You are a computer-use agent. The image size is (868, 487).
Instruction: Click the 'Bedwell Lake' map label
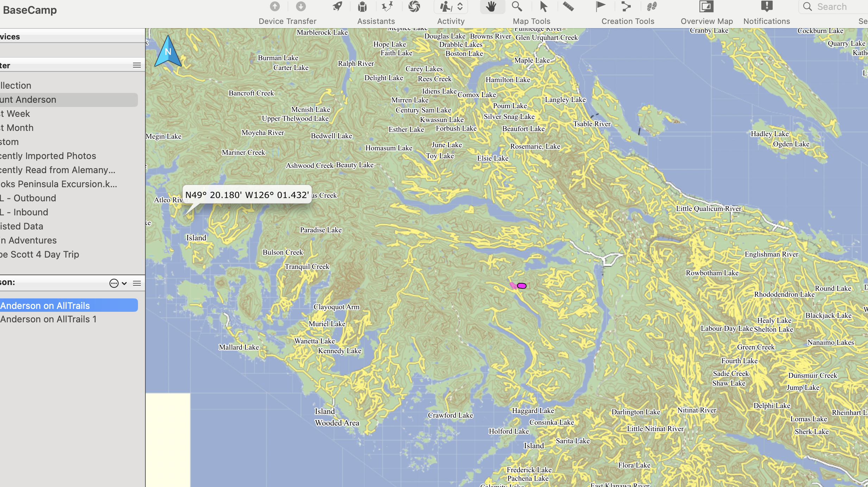tap(331, 136)
